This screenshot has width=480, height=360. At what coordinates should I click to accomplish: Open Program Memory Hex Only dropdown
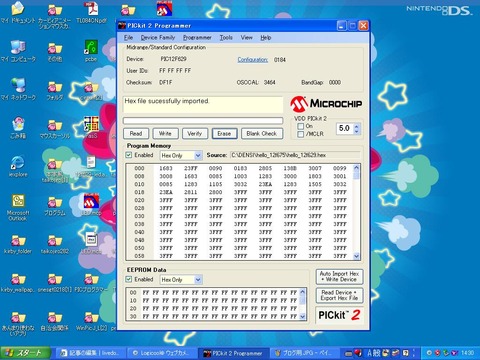181,155
